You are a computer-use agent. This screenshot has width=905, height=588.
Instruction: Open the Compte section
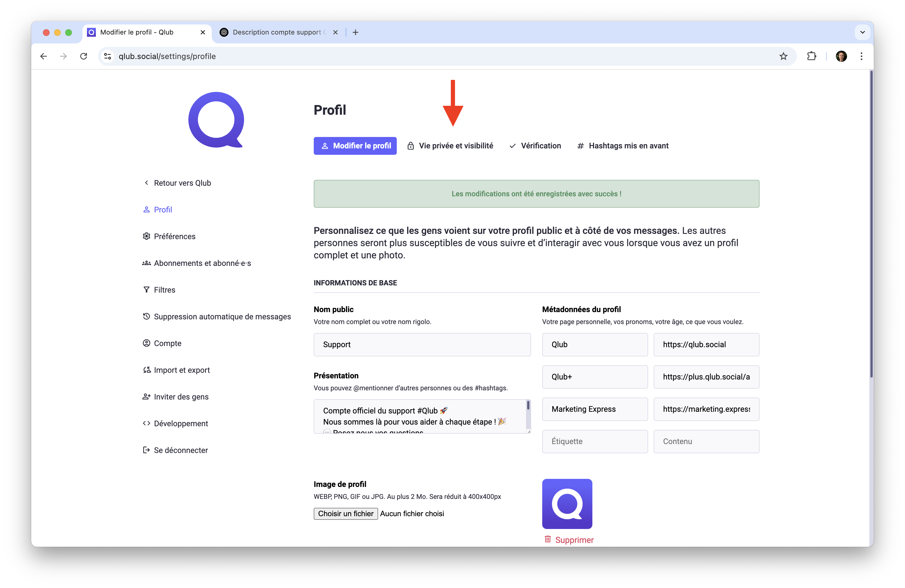(x=162, y=343)
